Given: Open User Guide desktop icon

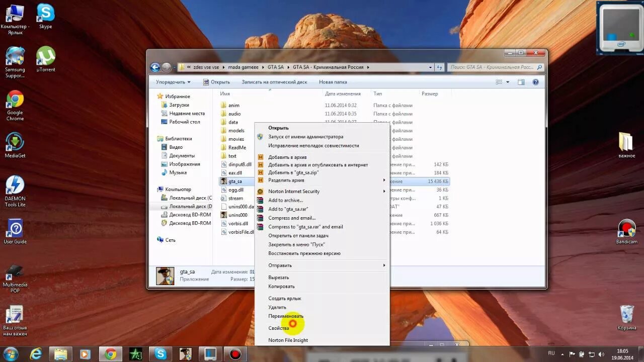Looking at the screenshot, I should click(x=15, y=232).
